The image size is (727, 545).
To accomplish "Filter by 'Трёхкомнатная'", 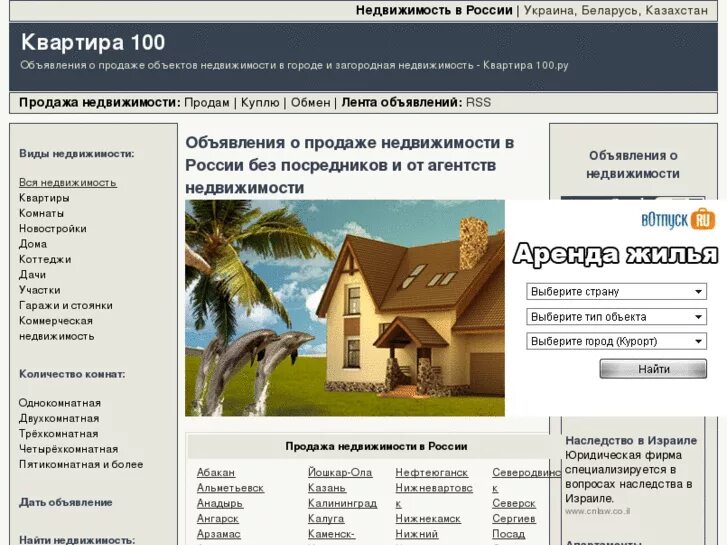I will [x=59, y=434].
